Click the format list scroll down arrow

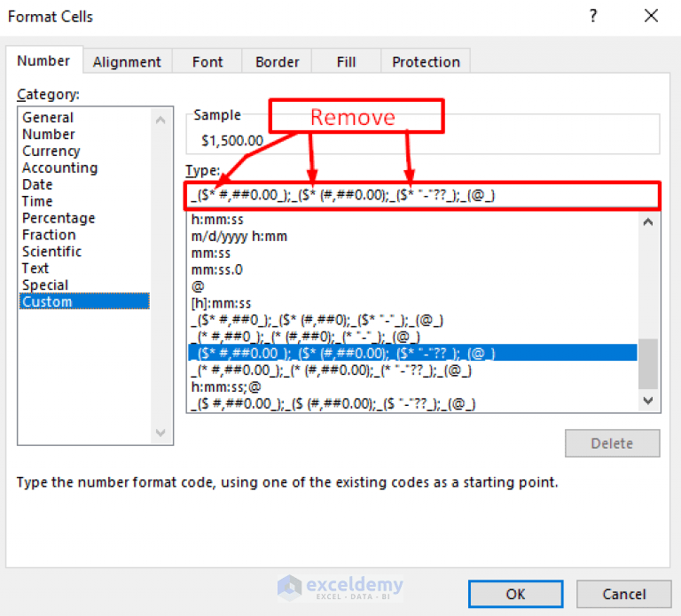[648, 401]
